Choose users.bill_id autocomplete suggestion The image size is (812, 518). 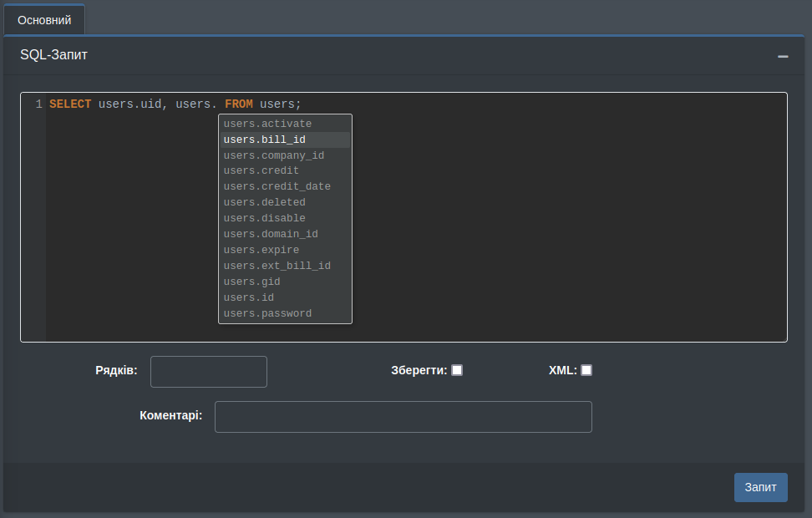tap(265, 140)
